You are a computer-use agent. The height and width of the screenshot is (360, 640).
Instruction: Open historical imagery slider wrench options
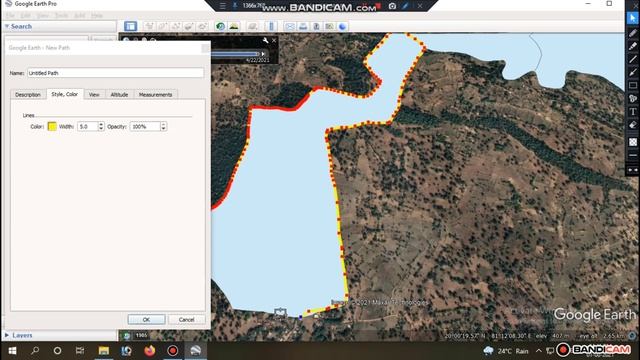pyautogui.click(x=266, y=40)
